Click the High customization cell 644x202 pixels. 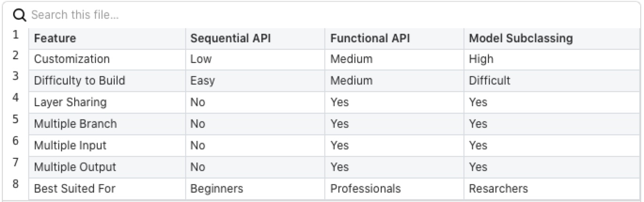click(552, 60)
